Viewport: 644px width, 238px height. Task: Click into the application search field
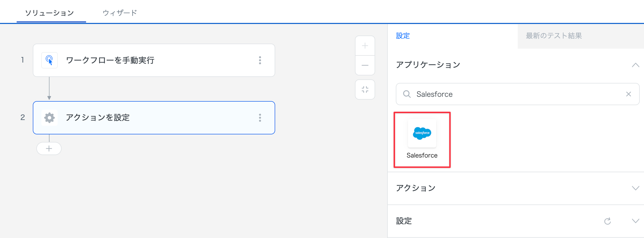point(517,94)
